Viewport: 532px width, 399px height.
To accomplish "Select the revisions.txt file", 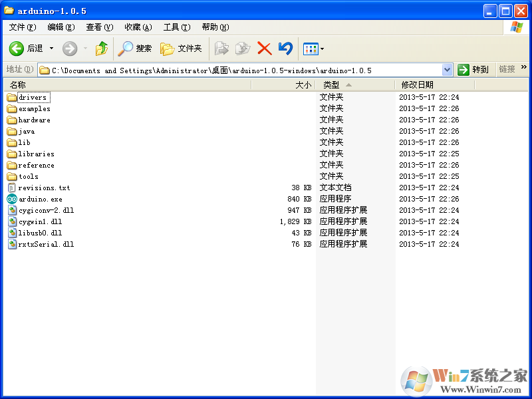I will [x=44, y=188].
